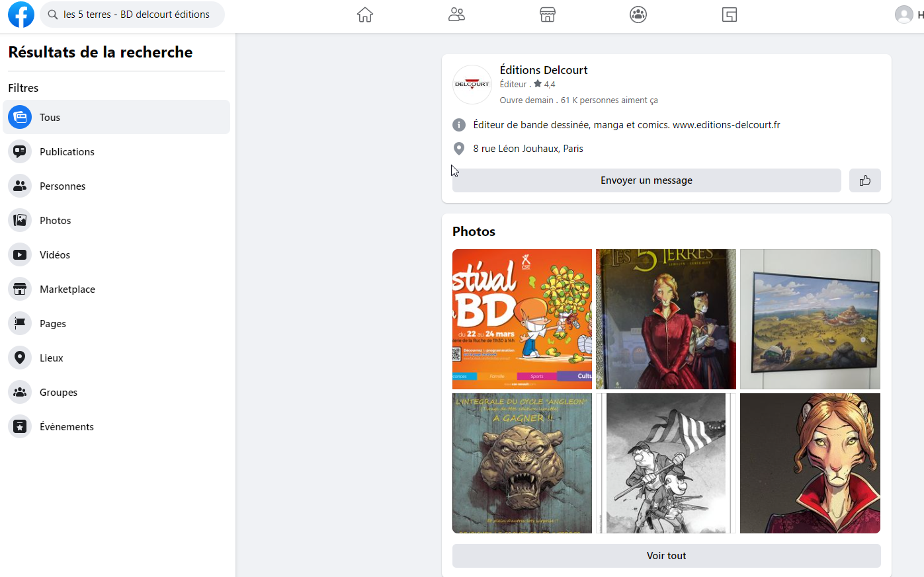Open the Groups icon in top bar
924x577 pixels.
tap(638, 15)
